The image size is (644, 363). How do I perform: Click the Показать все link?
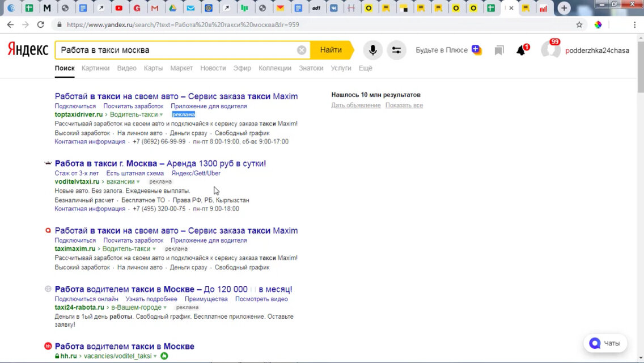404,105
